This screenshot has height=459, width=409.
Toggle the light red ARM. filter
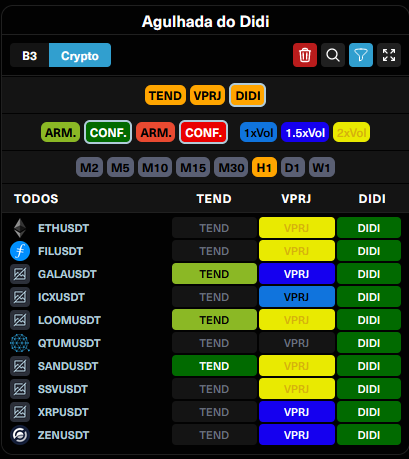click(x=156, y=132)
